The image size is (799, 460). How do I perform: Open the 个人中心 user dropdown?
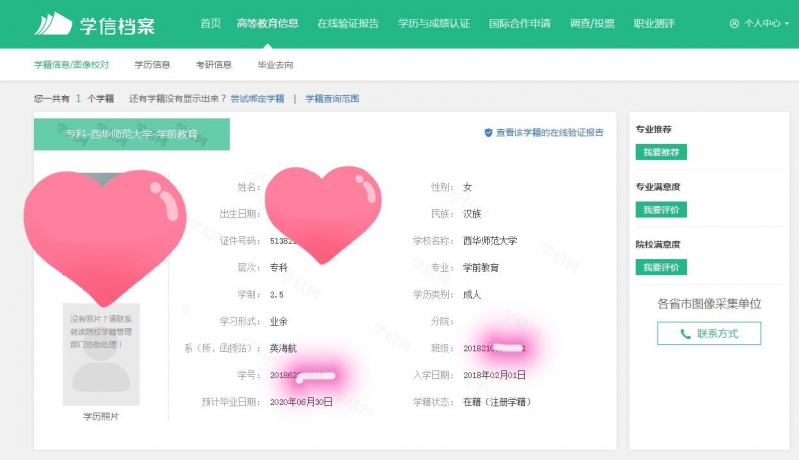pyautogui.click(x=759, y=23)
